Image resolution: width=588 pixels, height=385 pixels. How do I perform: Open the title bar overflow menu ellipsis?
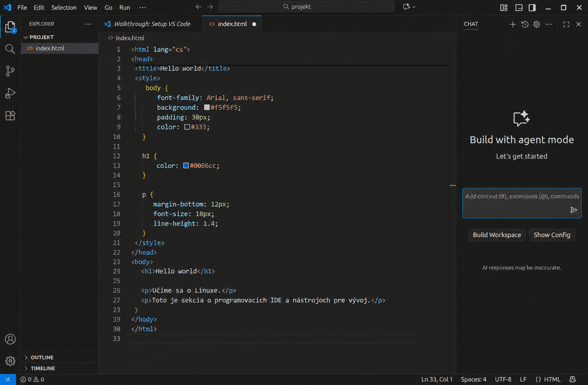tap(142, 8)
